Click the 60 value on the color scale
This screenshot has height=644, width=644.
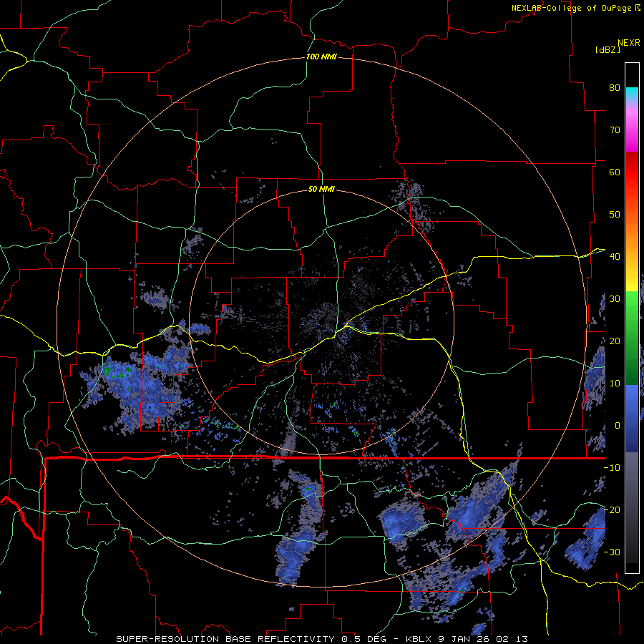click(615, 172)
